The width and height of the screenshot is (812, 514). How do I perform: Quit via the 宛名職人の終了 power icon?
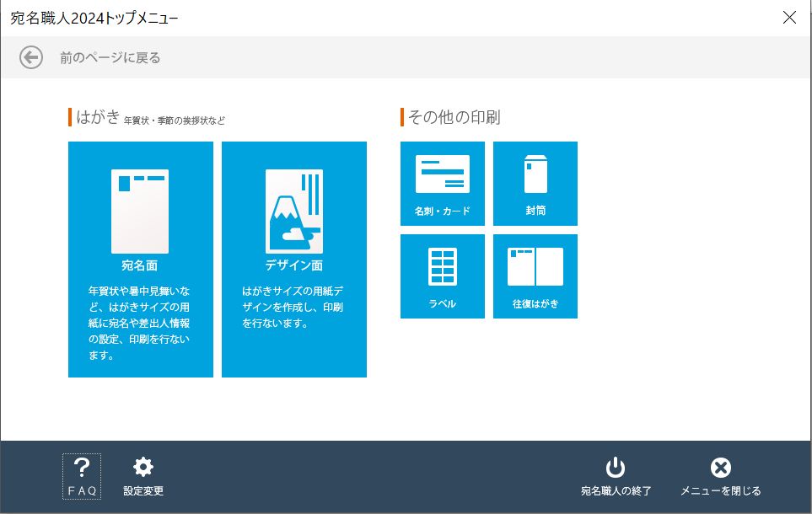point(615,474)
